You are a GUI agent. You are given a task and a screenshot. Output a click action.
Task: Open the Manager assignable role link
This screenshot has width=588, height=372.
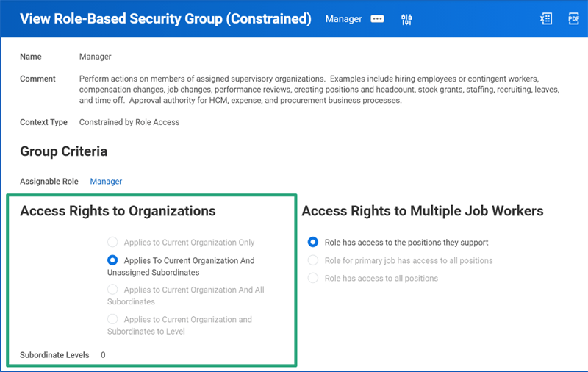pos(106,181)
